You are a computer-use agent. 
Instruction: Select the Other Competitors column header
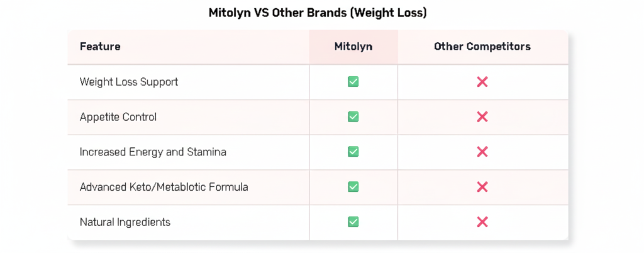[x=482, y=47]
